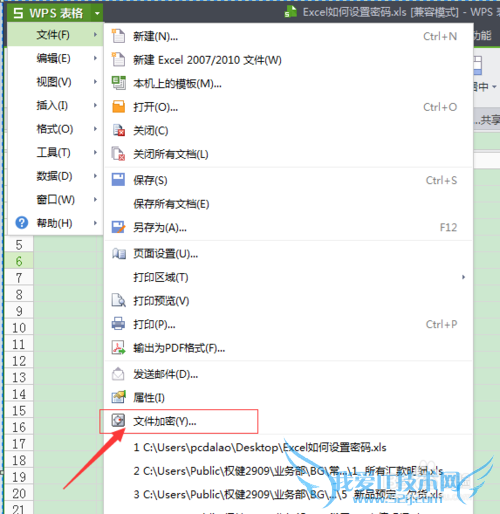
Task: Open the 帮助(H) menu
Action: tap(55, 223)
